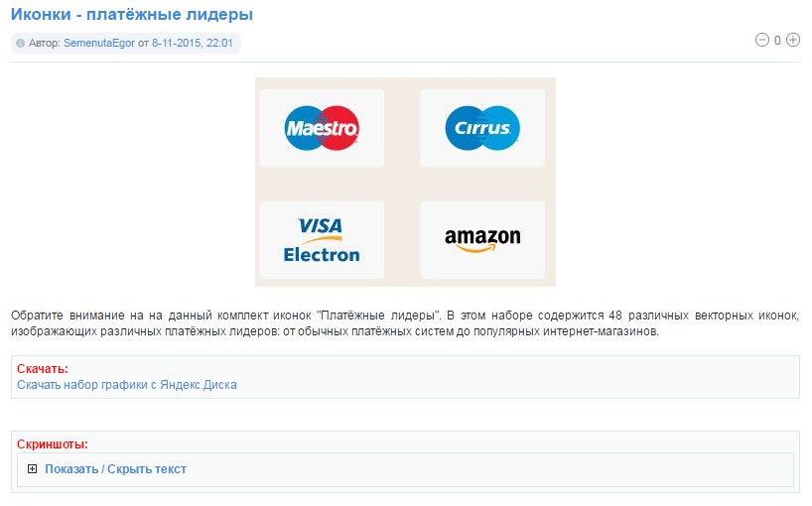
Task: Select the Visa Electron icon
Action: click(x=322, y=240)
